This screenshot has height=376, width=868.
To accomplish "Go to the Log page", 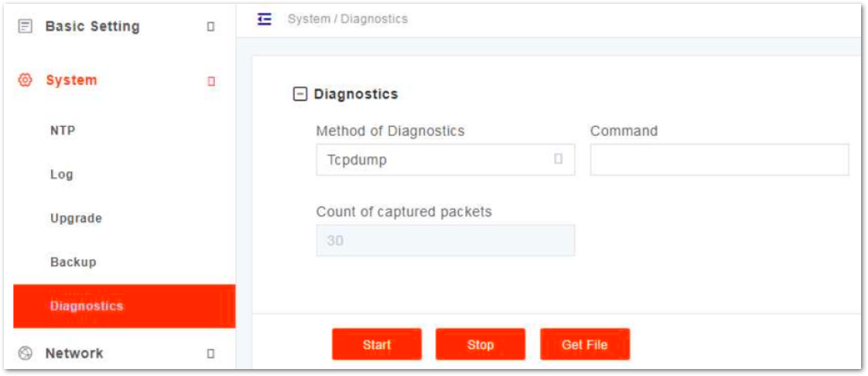I will (61, 174).
